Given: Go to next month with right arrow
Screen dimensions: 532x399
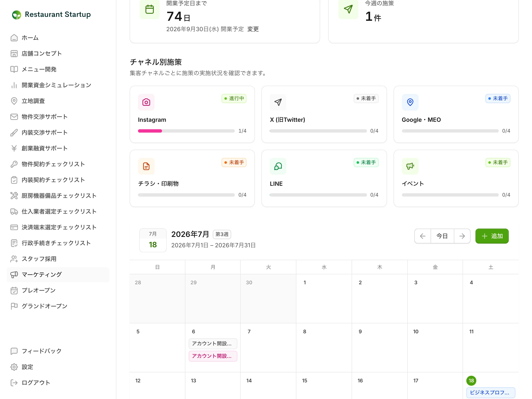Looking at the screenshot, I should [462, 236].
